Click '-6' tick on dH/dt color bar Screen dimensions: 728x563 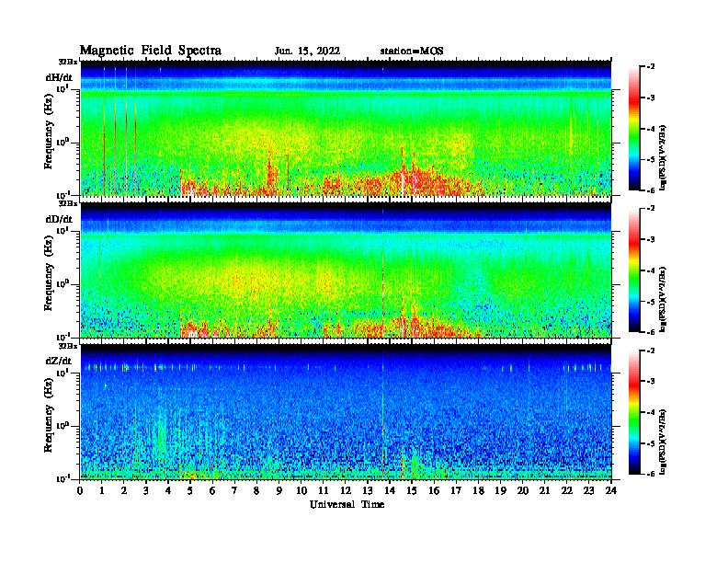coord(651,190)
